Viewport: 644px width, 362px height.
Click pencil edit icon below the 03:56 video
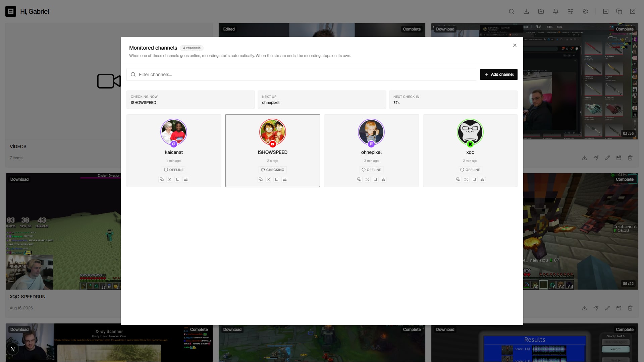coord(607,158)
